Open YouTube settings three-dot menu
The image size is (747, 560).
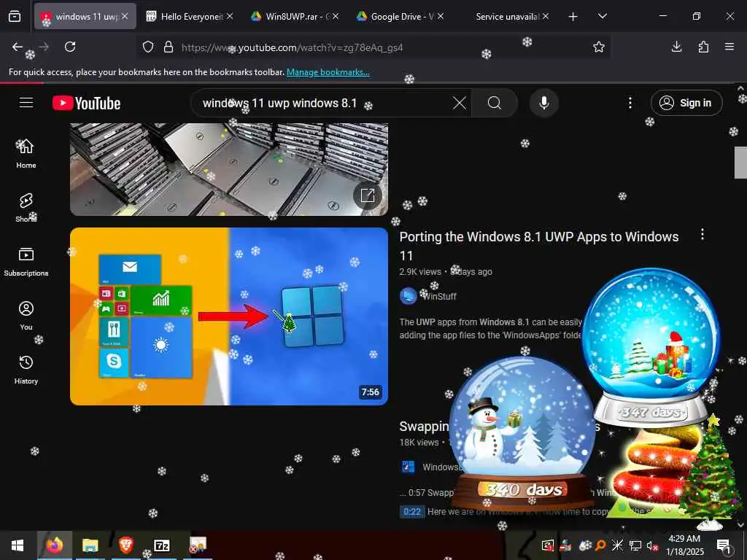pyautogui.click(x=630, y=103)
